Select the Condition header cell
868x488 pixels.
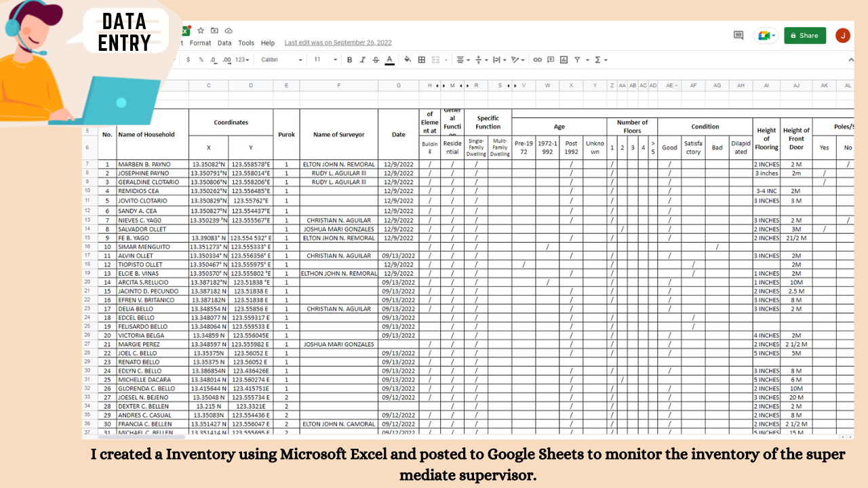click(x=705, y=127)
